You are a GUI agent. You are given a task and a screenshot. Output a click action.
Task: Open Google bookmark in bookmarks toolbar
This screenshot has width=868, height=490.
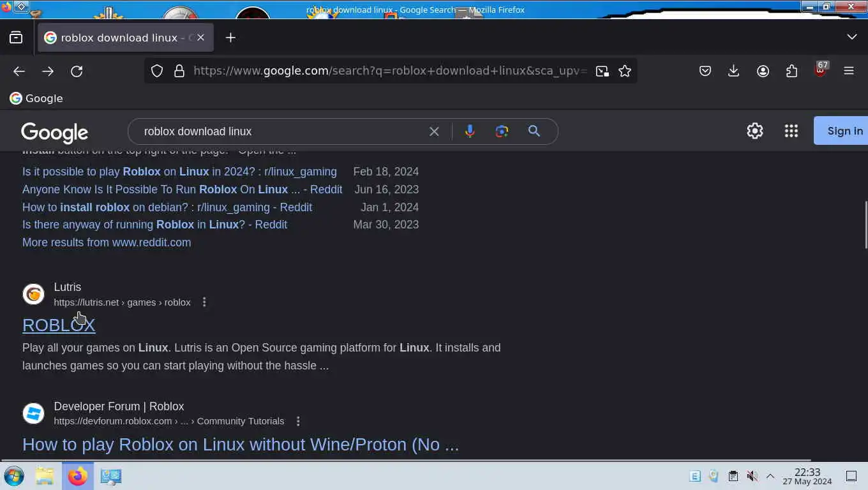pyautogui.click(x=36, y=98)
